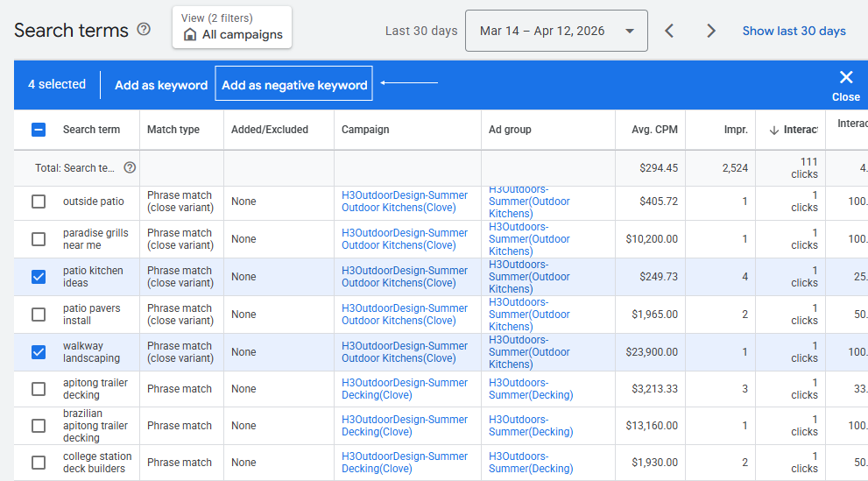This screenshot has height=481, width=868.
Task: Uncheck the 'walkway landscaping' checkbox
Action: pos(39,352)
